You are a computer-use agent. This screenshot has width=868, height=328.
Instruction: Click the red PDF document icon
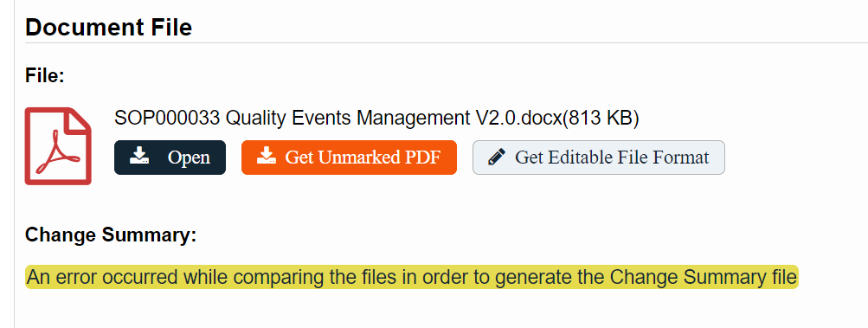click(x=58, y=146)
